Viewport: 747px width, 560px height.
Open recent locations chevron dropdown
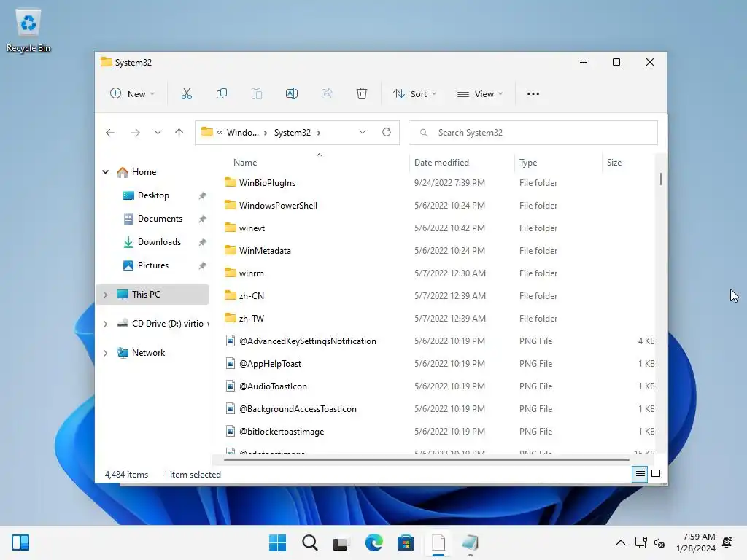158,133
